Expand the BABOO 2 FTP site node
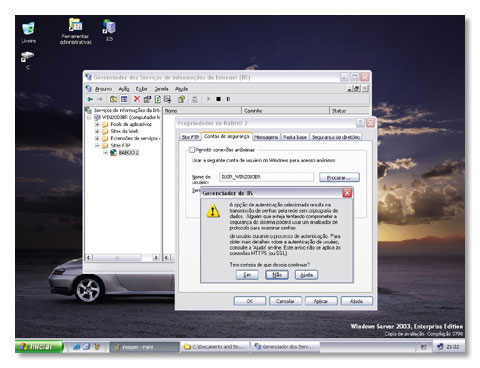This screenshot has width=480, height=368. (x=105, y=153)
